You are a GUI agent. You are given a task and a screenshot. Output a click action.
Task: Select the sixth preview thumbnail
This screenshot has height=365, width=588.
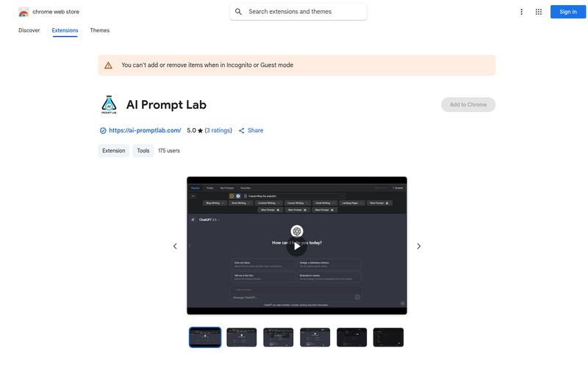coord(389,337)
